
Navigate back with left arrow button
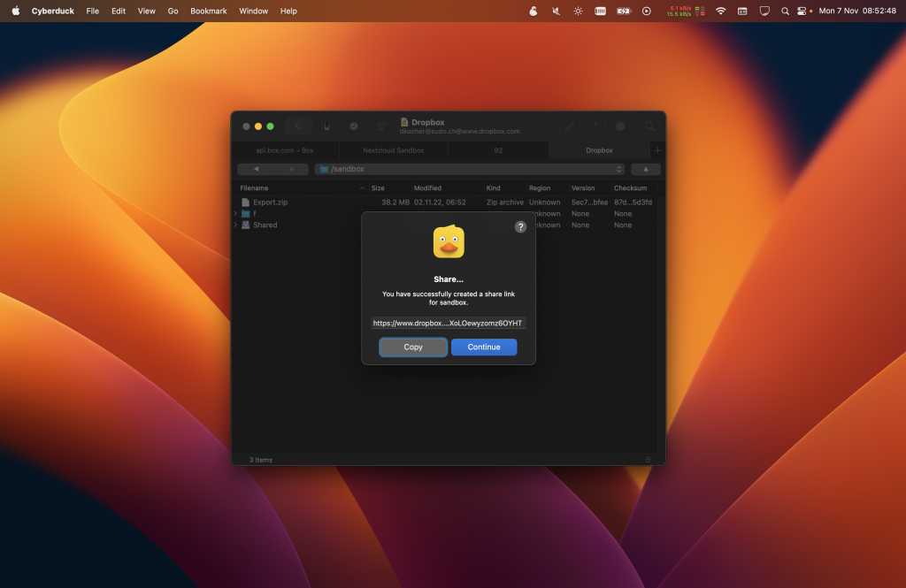(256, 169)
